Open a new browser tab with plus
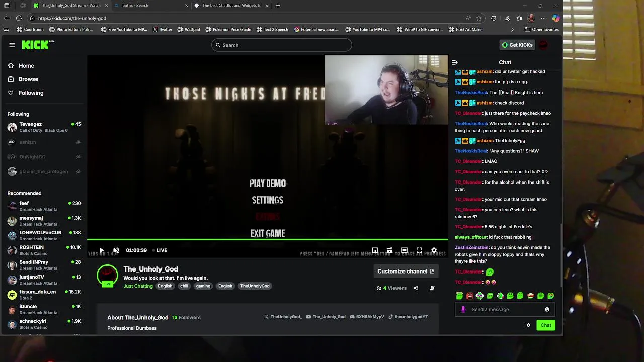The image size is (644, 362). (x=278, y=6)
